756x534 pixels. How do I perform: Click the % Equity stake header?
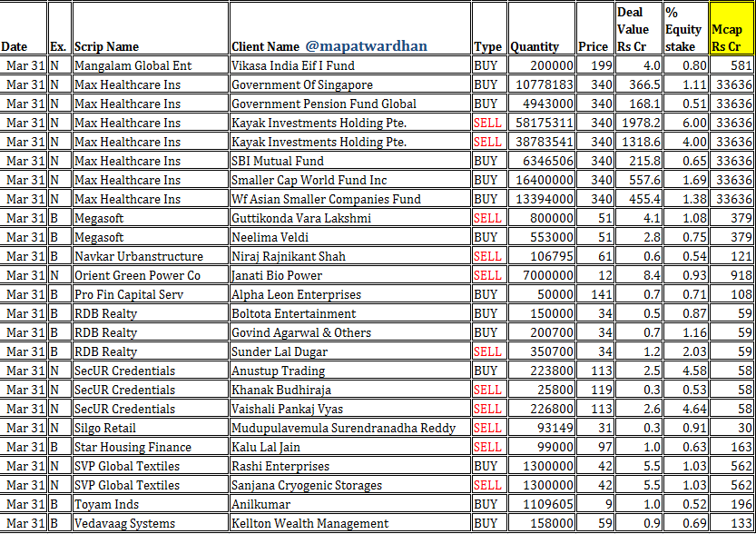[685, 28]
